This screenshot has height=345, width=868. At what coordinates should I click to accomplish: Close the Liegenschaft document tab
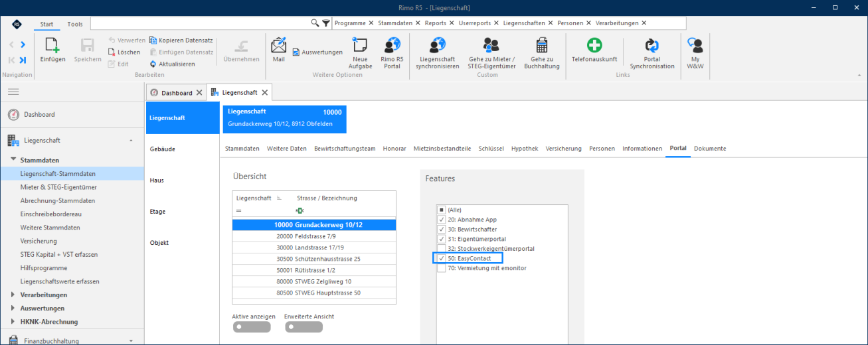point(264,93)
